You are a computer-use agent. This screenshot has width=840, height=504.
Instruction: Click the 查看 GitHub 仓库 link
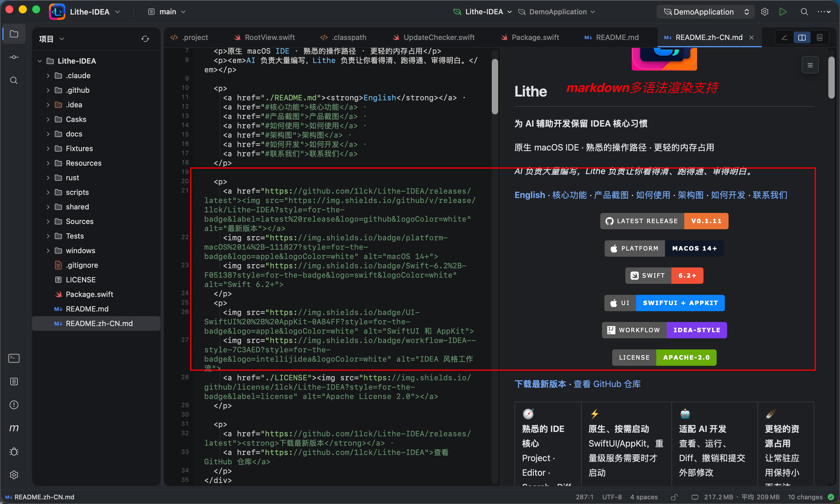point(607,384)
